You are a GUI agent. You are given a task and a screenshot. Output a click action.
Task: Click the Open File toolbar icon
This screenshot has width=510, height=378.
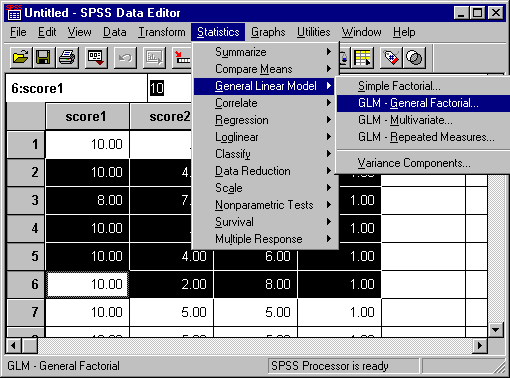pos(20,58)
